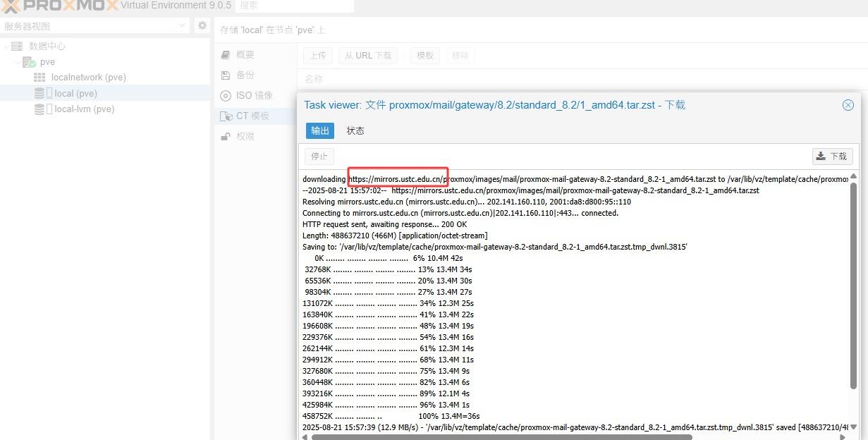
Task: Switch to the 状态 tab
Action: [x=355, y=131]
